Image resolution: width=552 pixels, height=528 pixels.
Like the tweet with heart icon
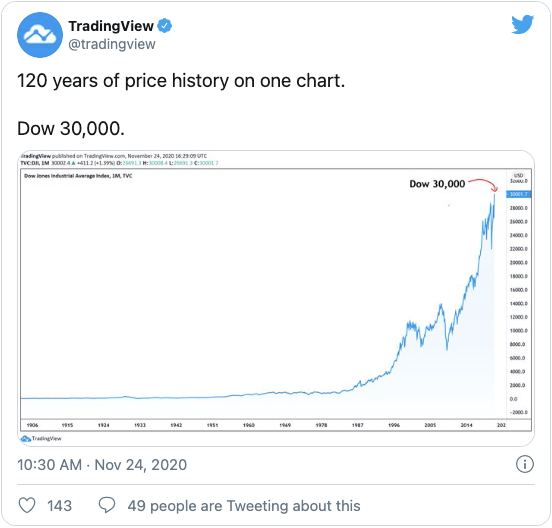tap(27, 505)
